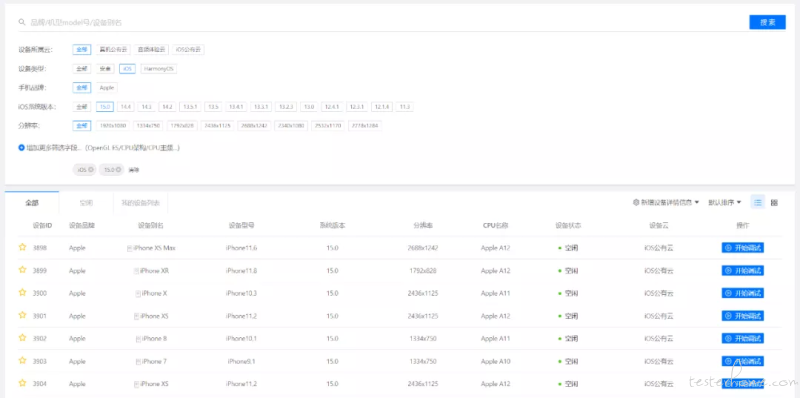Image resolution: width=800 pixels, height=398 pixels.
Task: Select the Apple brand filter
Action: coord(107,88)
